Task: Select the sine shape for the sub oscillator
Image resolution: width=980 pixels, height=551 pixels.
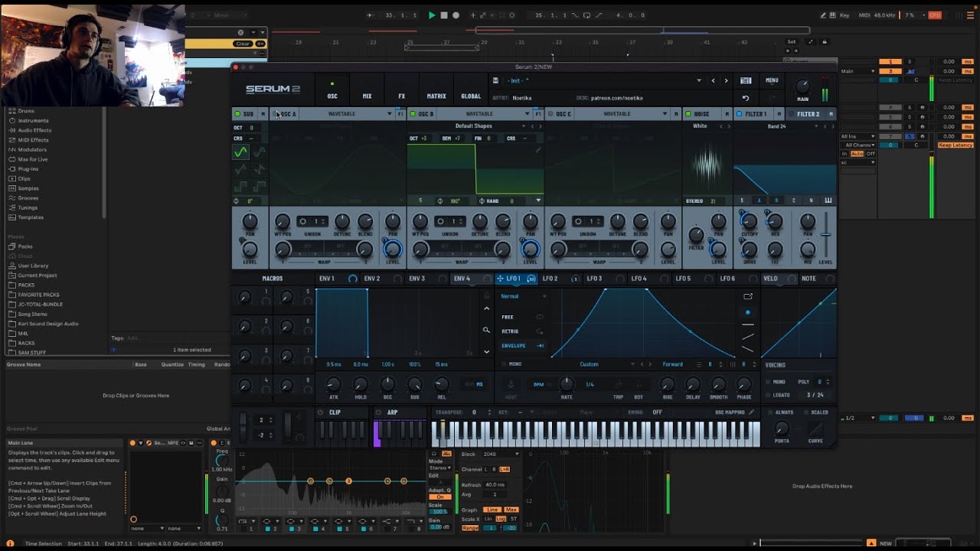Action: [x=240, y=152]
